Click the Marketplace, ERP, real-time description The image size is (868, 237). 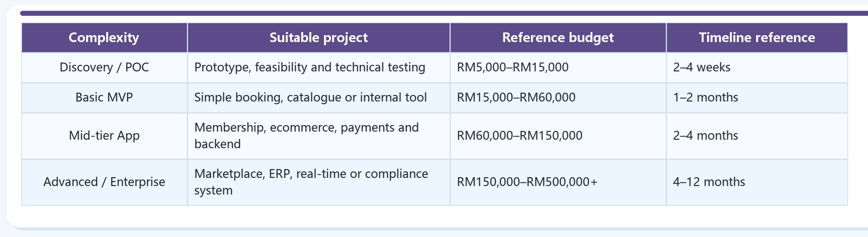point(311,182)
